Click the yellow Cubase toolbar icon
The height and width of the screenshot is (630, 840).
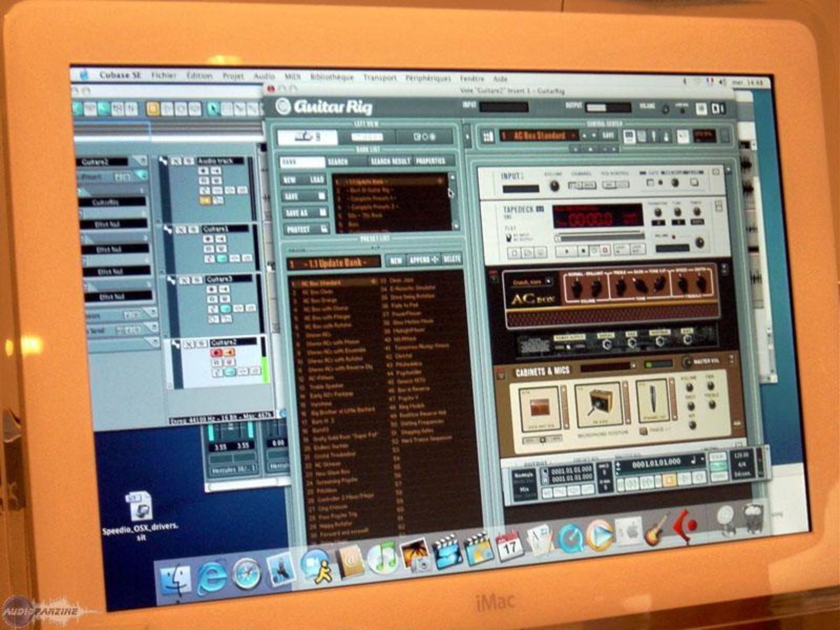click(153, 108)
